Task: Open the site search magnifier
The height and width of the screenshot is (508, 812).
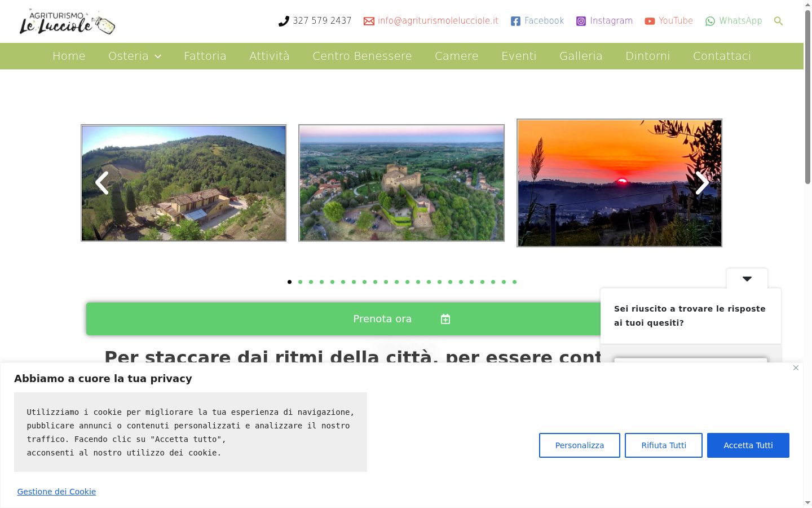Action: click(x=779, y=21)
